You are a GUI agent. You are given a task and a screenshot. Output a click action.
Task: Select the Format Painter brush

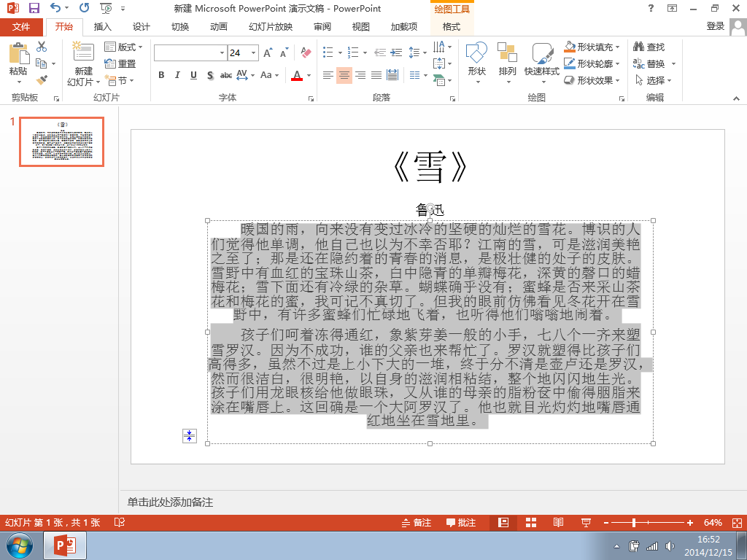(x=42, y=80)
